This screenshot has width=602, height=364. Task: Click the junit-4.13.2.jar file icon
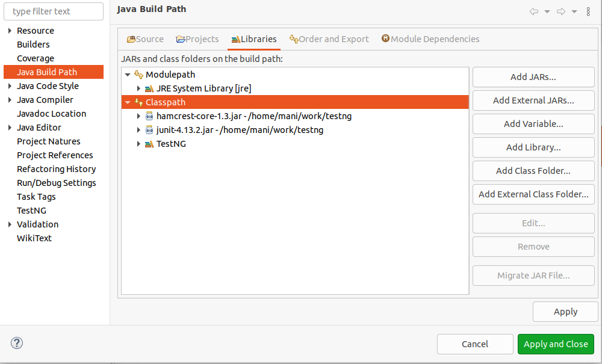[x=149, y=129]
